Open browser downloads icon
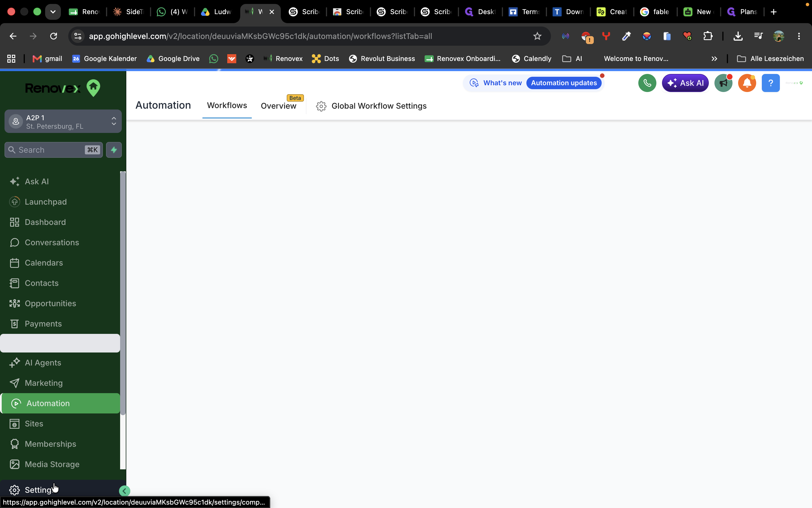The image size is (812, 508). point(738,36)
